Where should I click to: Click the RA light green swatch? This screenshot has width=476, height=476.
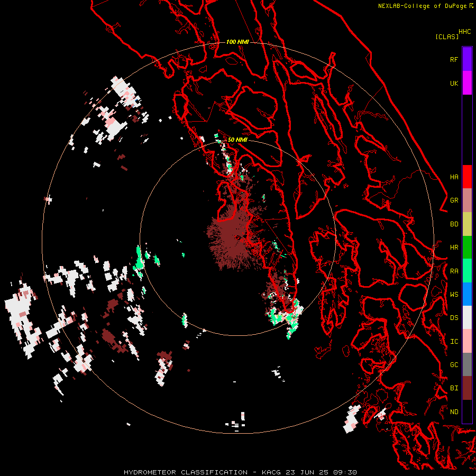coord(467,271)
